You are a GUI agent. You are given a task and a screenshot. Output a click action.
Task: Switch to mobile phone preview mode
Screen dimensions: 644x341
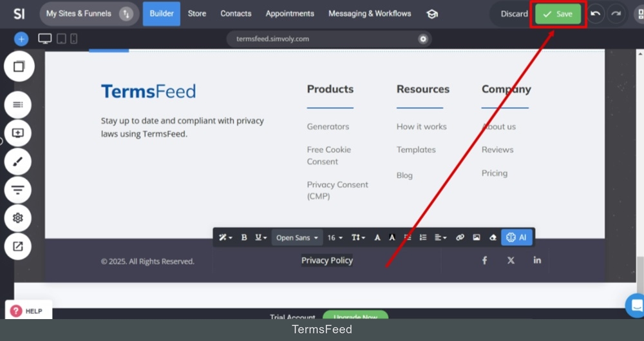coord(74,39)
